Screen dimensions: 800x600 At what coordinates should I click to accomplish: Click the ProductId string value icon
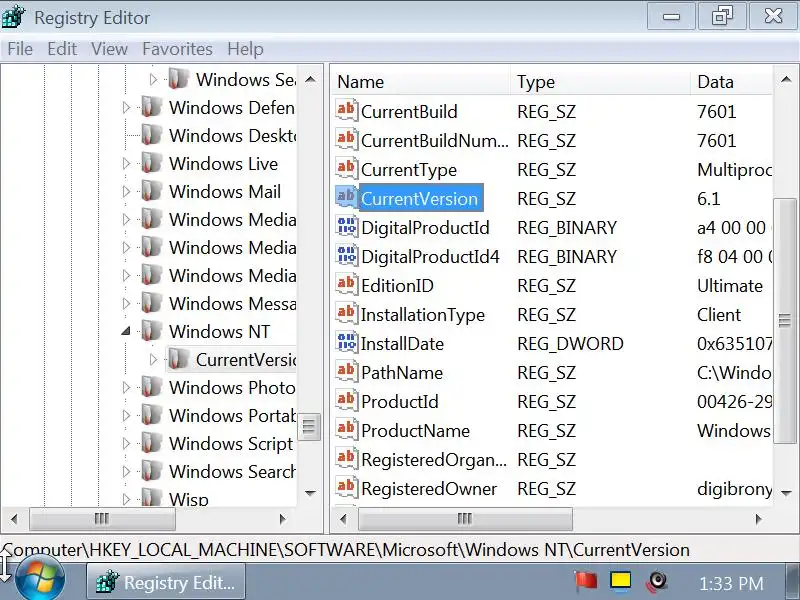(x=346, y=401)
